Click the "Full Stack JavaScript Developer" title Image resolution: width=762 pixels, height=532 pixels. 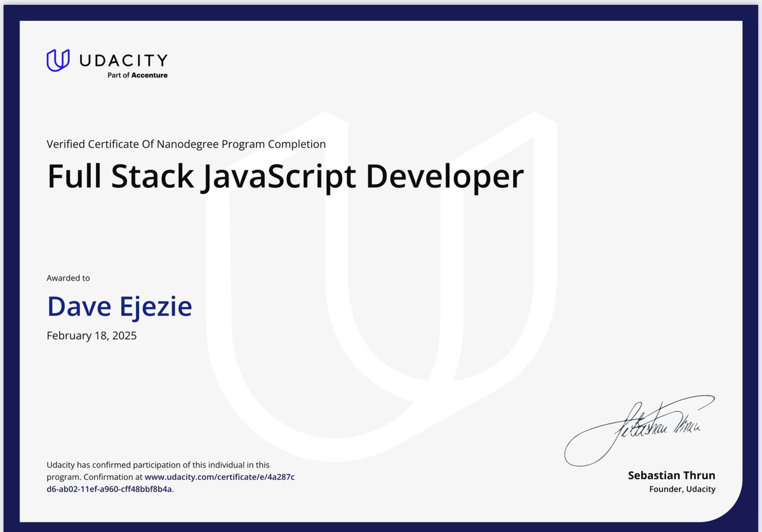point(285,177)
